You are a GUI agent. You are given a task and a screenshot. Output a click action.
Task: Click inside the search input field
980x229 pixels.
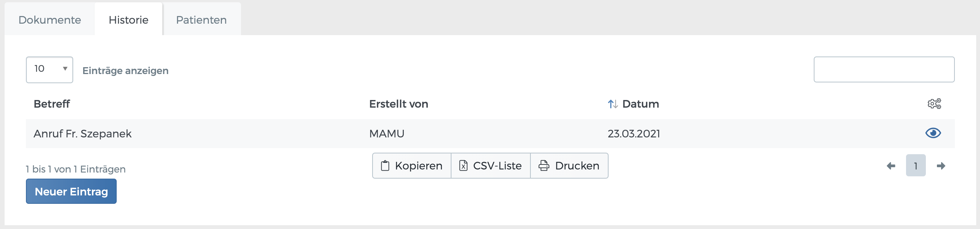tap(884, 69)
